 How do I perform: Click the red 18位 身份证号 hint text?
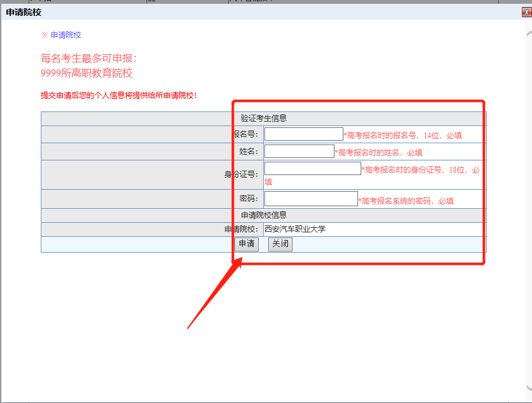pos(420,170)
